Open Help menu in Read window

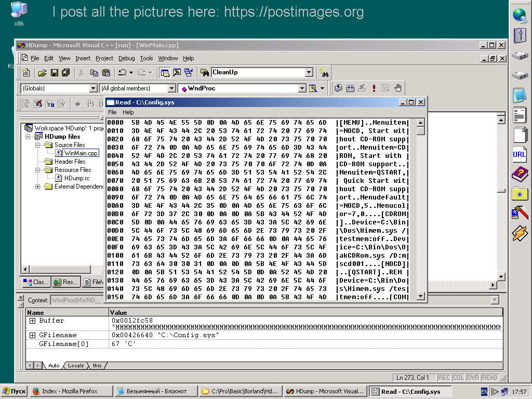pos(128,112)
